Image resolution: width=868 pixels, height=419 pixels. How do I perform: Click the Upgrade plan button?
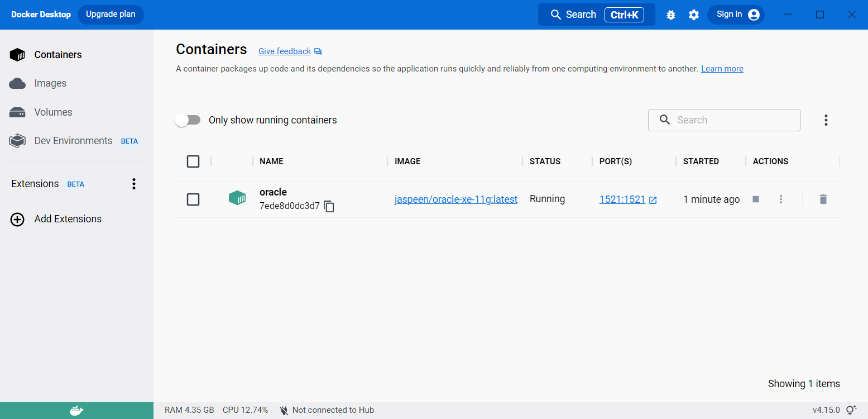(x=111, y=15)
